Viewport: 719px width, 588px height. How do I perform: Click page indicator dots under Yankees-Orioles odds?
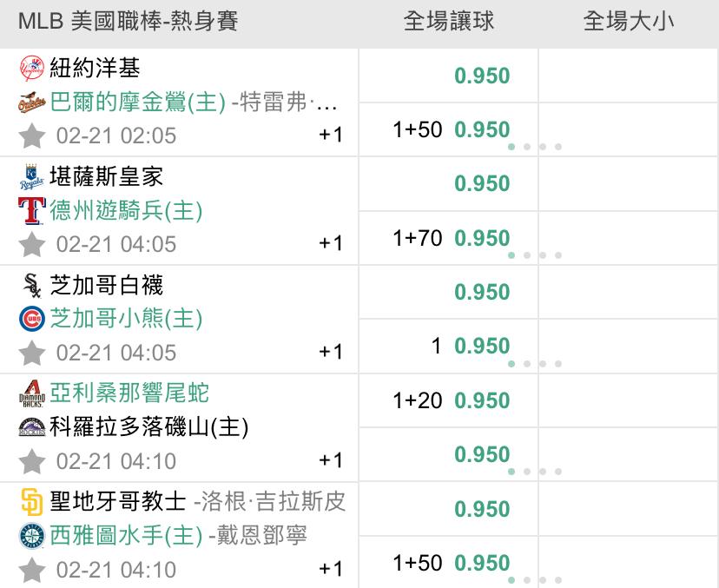tap(535, 147)
